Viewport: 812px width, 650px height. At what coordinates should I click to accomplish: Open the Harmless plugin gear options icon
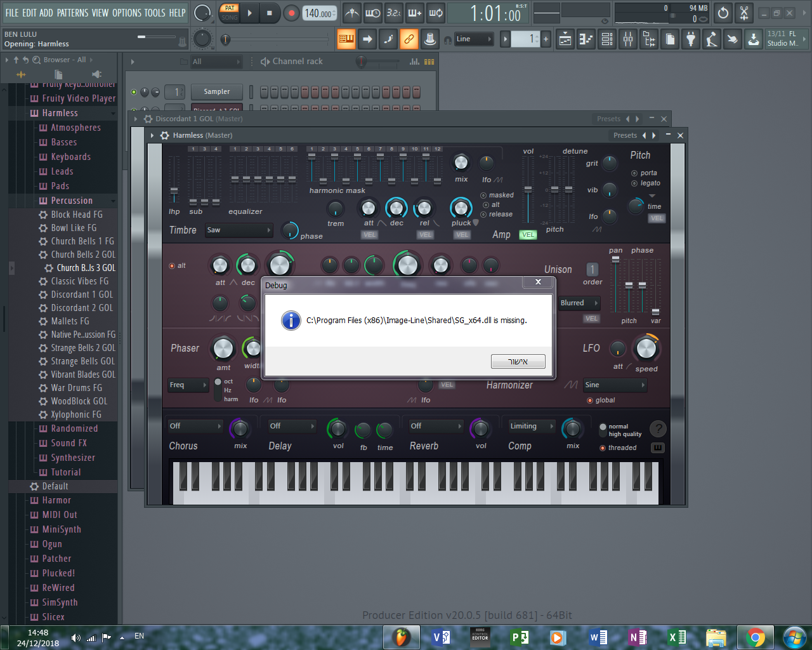[x=165, y=135]
